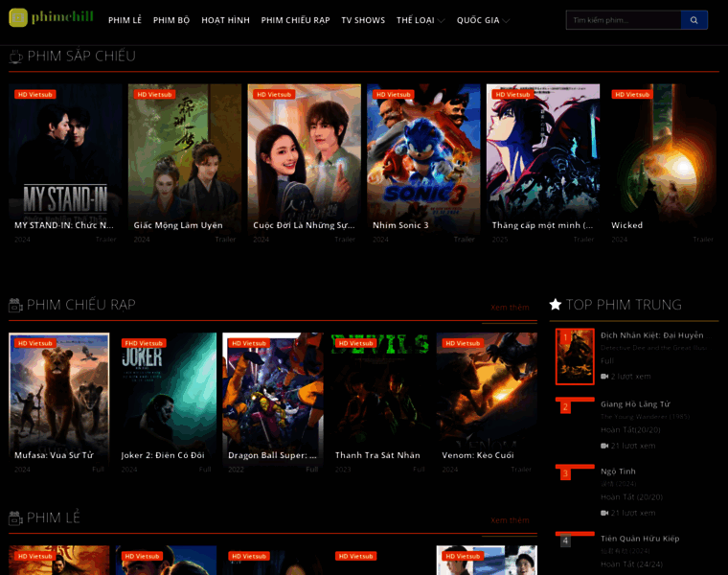Open the Hoạt Hình menu item
Image resolution: width=728 pixels, height=575 pixels.
[225, 20]
